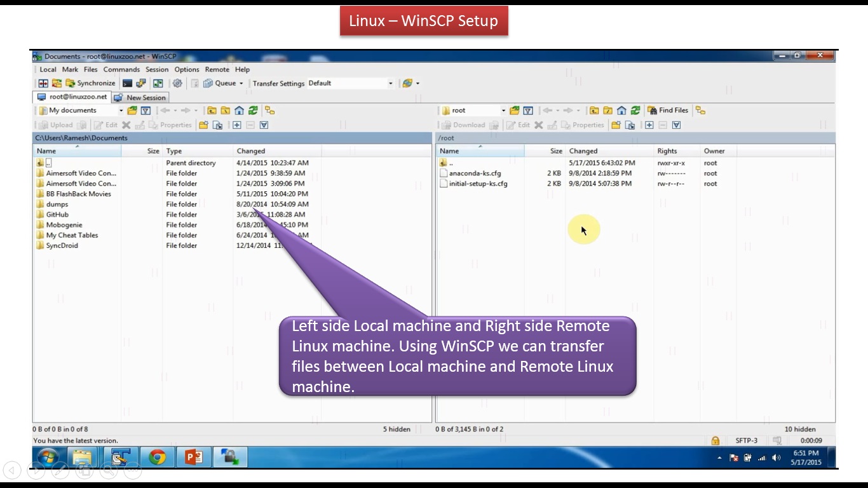
Task: Click the open directory icon in local panel
Action: (x=132, y=111)
